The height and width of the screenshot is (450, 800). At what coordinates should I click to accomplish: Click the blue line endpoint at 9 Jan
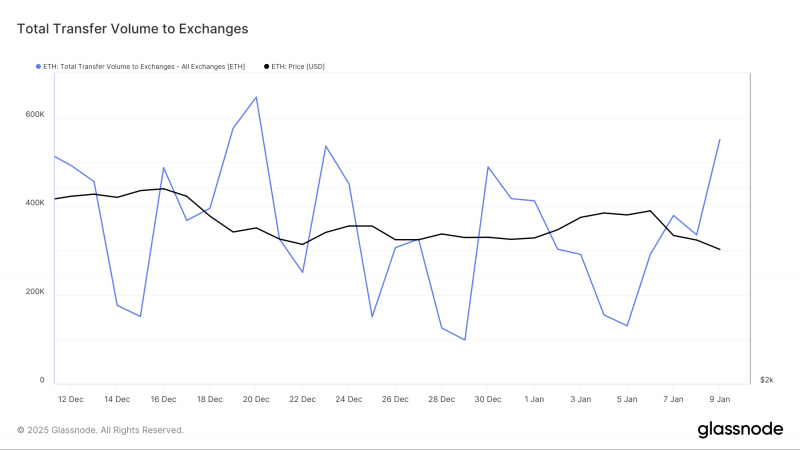(719, 139)
